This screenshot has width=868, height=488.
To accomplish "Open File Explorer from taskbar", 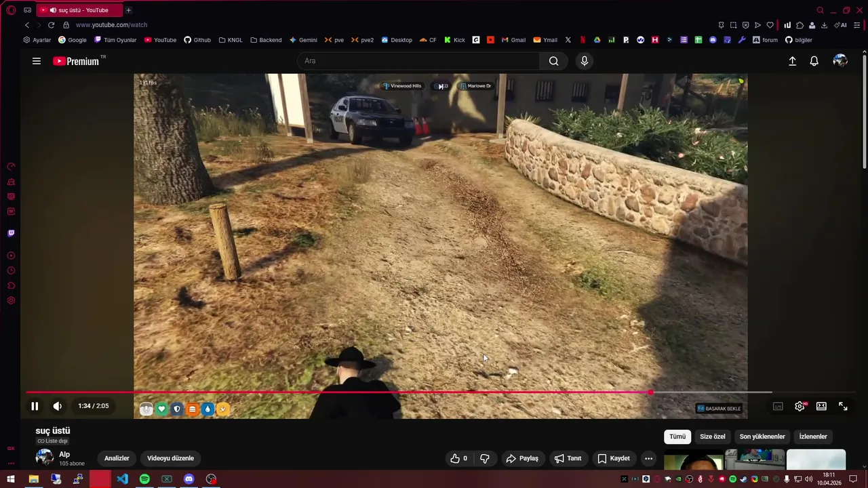I will point(33,479).
